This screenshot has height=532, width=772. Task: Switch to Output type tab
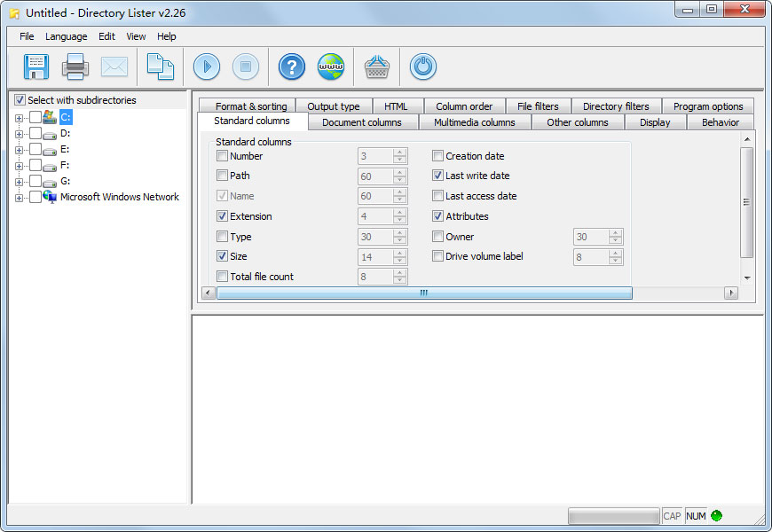tap(334, 106)
